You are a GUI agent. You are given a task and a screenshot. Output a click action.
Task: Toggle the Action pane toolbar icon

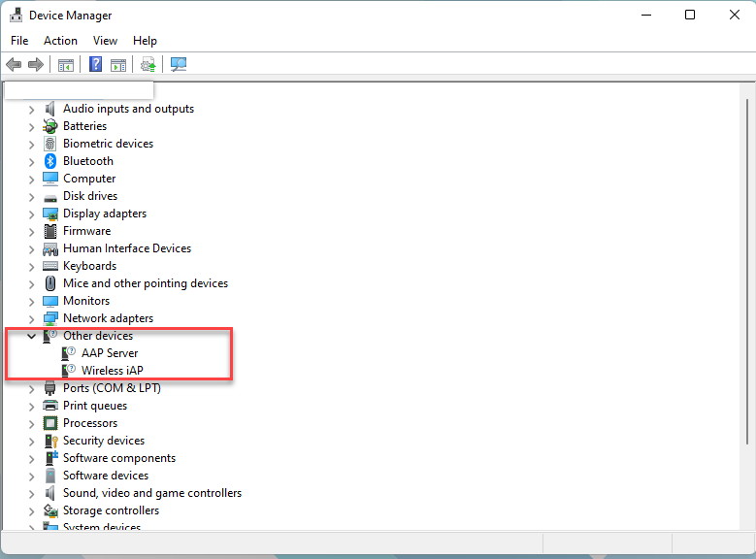(118, 65)
